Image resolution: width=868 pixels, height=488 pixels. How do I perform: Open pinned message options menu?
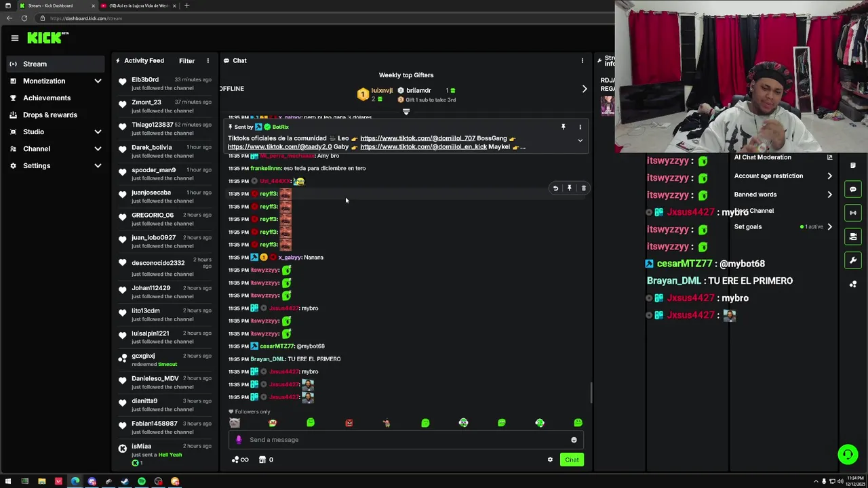(x=580, y=127)
